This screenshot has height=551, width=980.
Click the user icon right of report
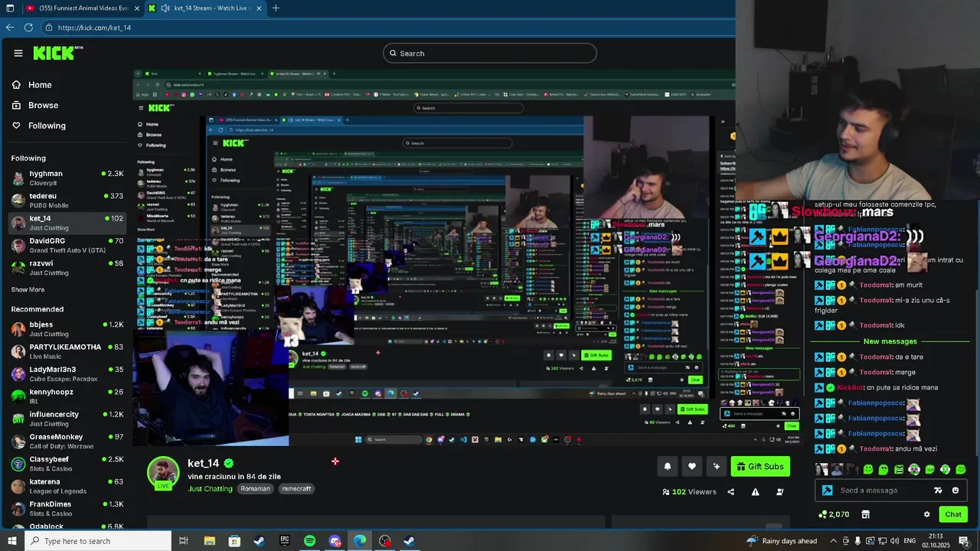780,492
